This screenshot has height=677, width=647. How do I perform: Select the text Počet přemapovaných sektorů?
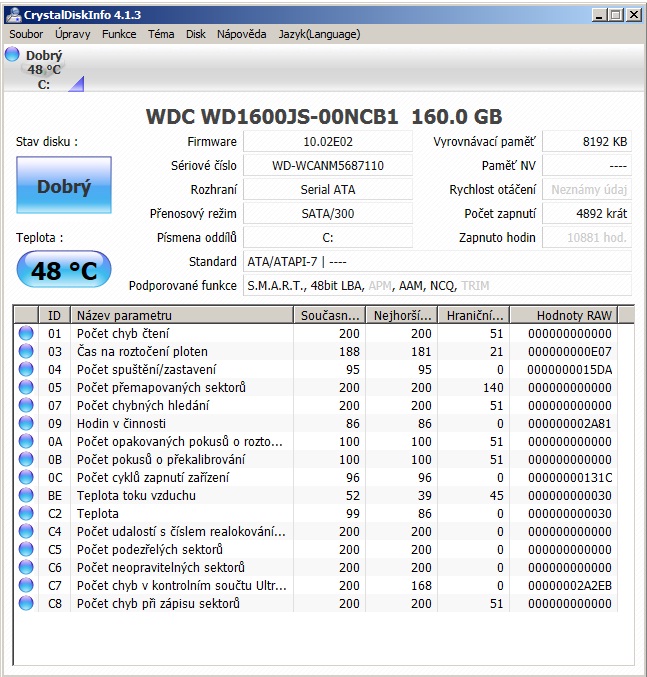tap(161, 387)
